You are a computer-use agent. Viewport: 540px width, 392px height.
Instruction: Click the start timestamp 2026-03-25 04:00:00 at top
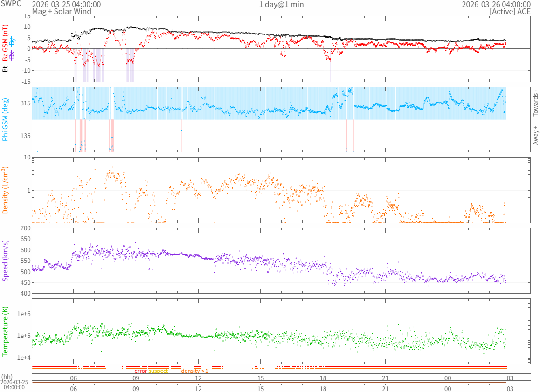tap(66, 4)
